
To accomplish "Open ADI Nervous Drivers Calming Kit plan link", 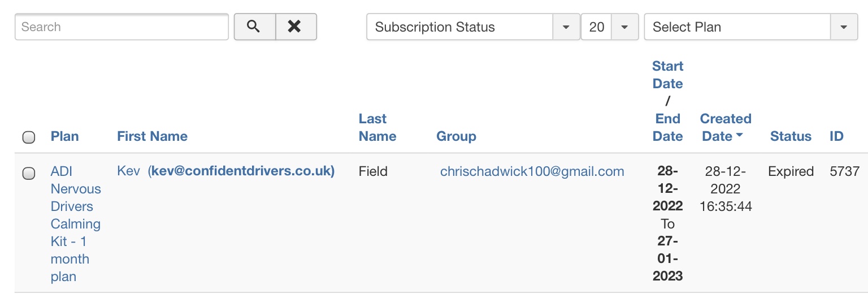I will 76,224.
